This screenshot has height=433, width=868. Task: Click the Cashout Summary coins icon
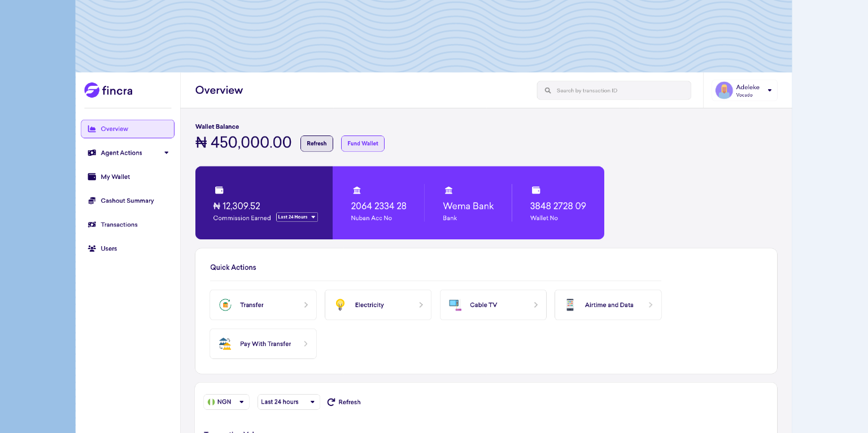coord(92,200)
